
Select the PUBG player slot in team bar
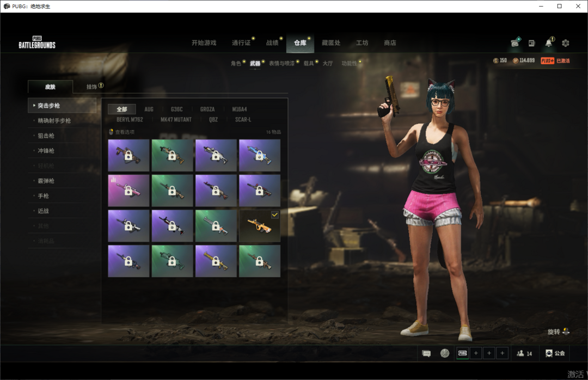click(463, 353)
